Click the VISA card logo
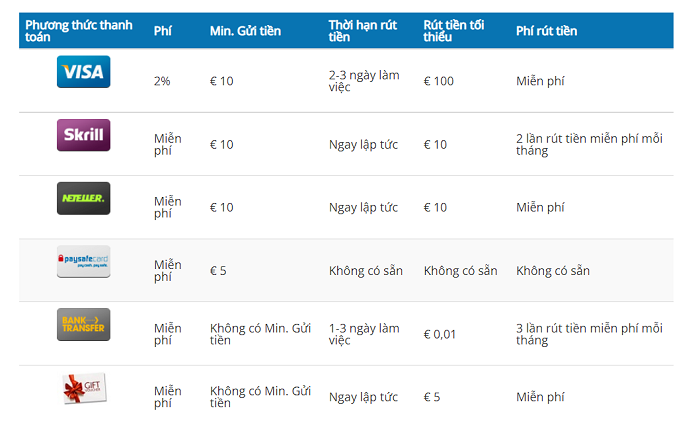The width and height of the screenshot is (700, 427). [x=83, y=72]
